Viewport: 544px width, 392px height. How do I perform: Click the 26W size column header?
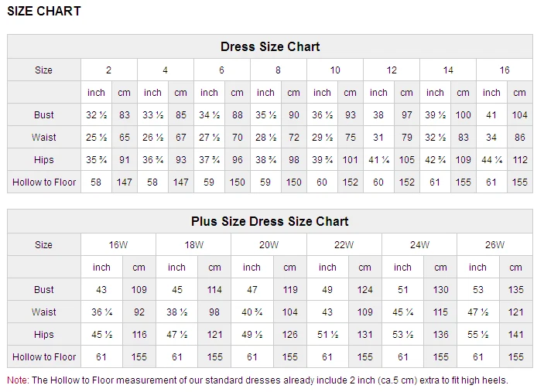point(494,245)
